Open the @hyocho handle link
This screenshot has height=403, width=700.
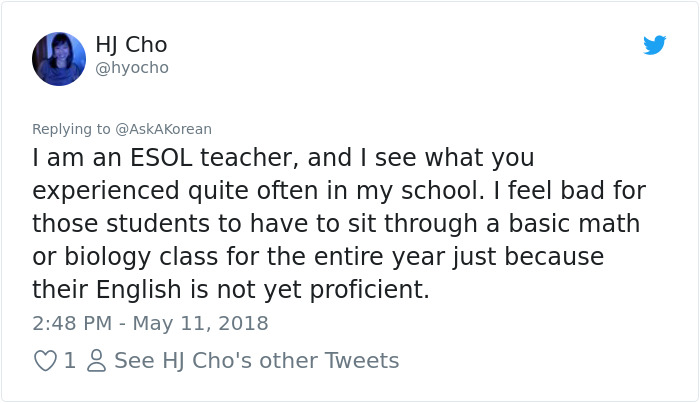tap(132, 68)
